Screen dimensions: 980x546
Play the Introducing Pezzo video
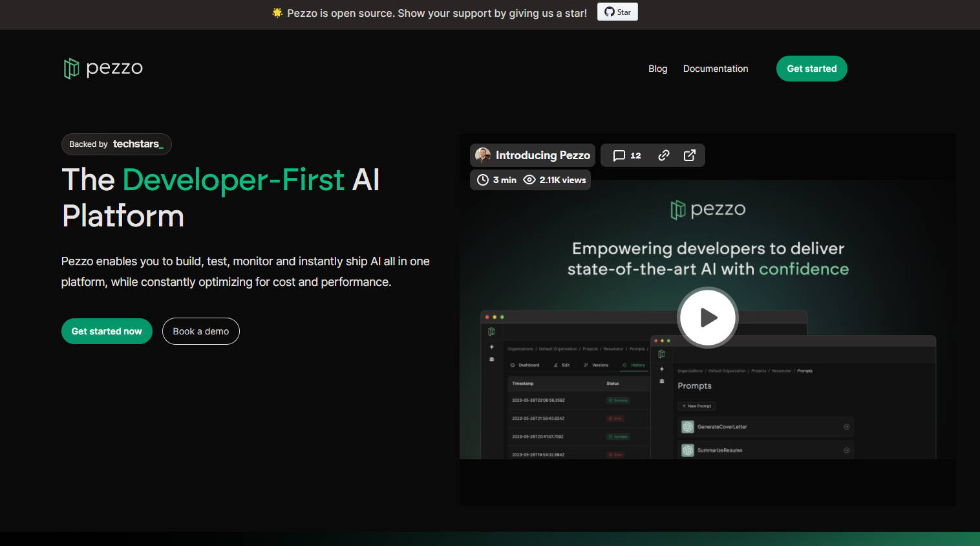click(708, 318)
